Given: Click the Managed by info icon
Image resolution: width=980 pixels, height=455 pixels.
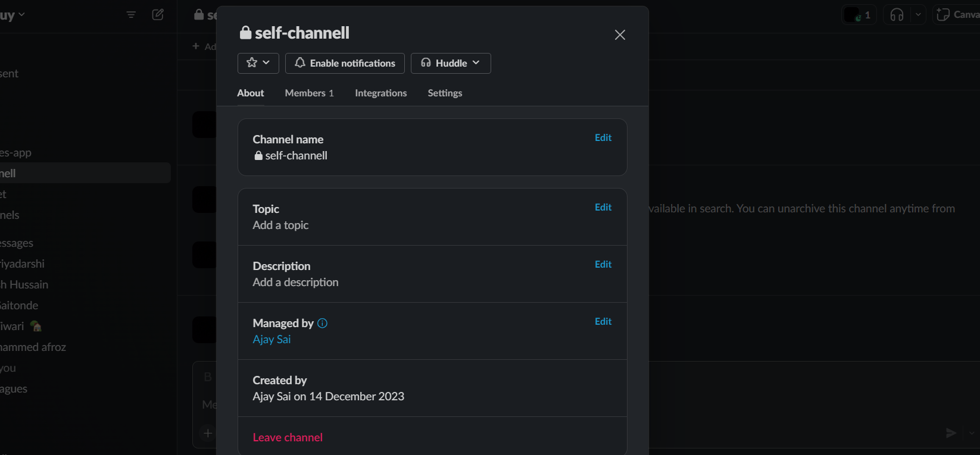Looking at the screenshot, I should tap(322, 324).
